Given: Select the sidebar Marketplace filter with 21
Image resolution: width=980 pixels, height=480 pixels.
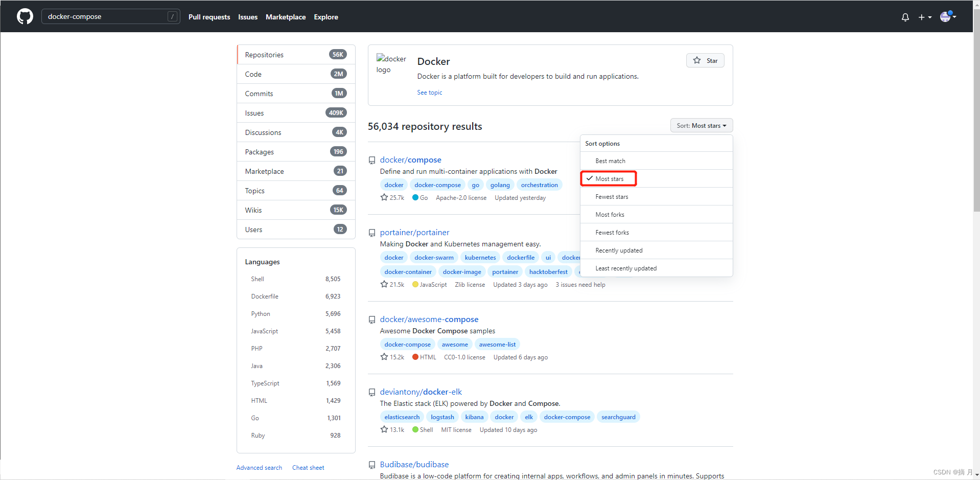Looking at the screenshot, I should (296, 171).
